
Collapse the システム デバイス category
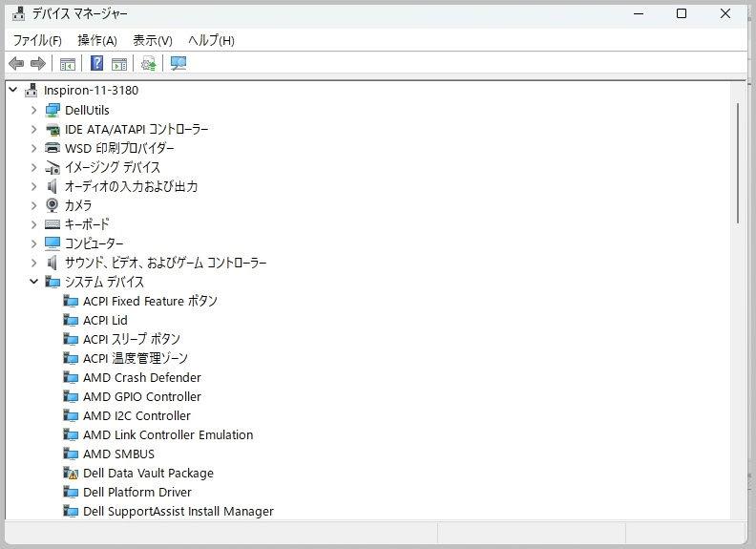[33, 282]
